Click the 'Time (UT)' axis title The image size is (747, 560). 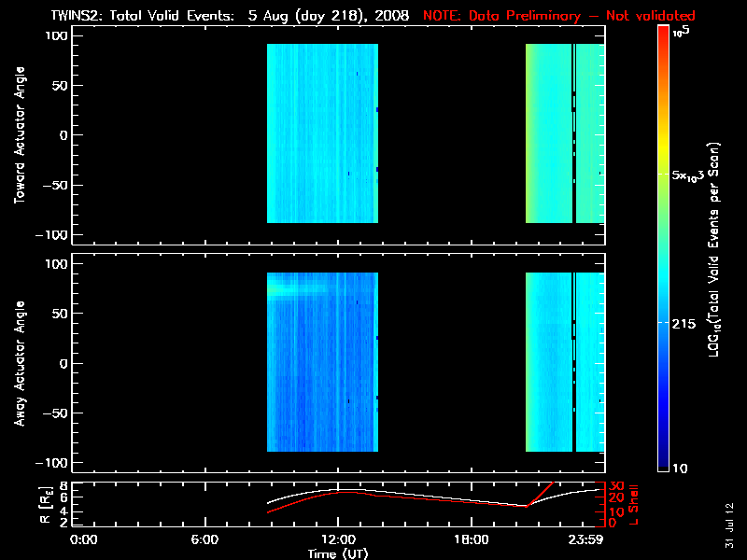tap(339, 553)
